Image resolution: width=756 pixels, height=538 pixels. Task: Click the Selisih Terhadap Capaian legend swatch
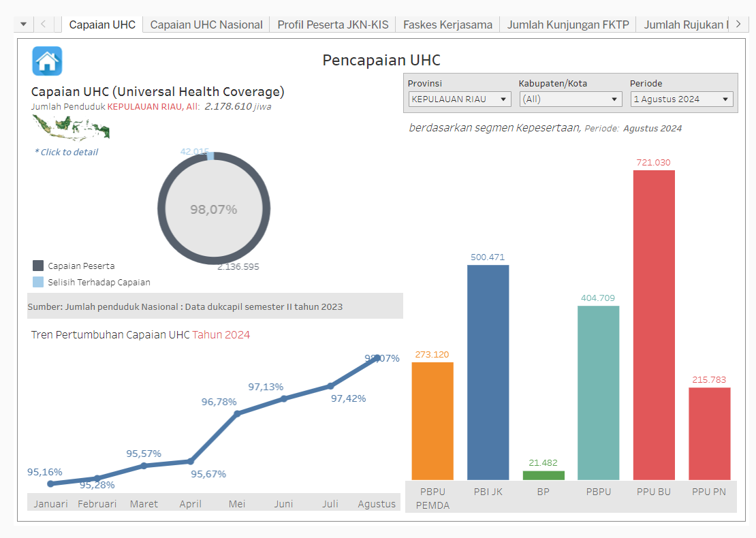[x=38, y=282]
